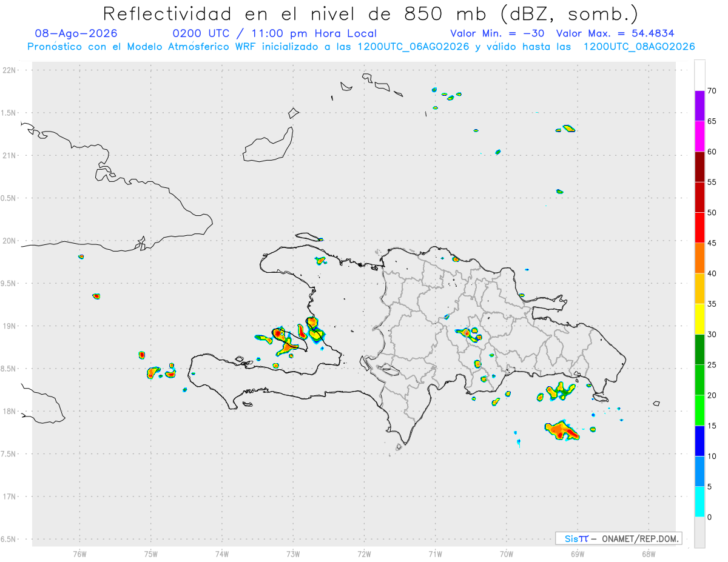Click the '68W' longitude label
The image size is (728, 562).
649,554
